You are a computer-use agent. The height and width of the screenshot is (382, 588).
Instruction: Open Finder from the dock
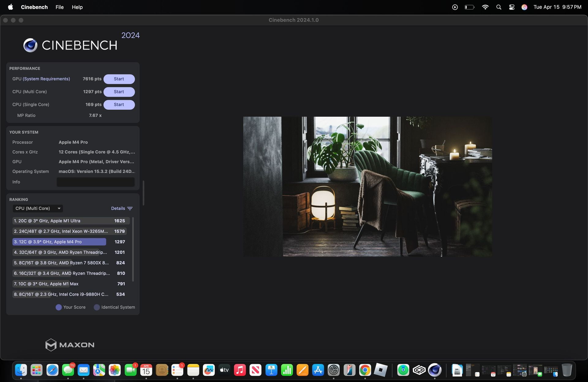[x=21, y=370]
